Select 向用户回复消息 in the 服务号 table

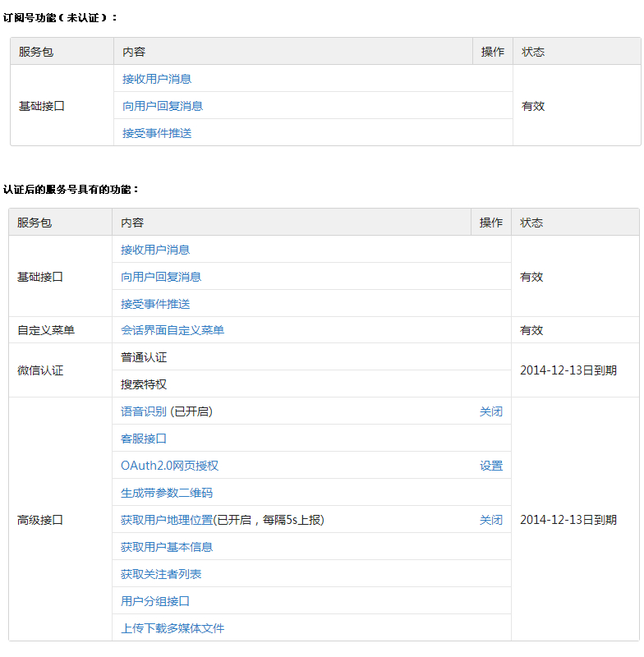(x=161, y=277)
